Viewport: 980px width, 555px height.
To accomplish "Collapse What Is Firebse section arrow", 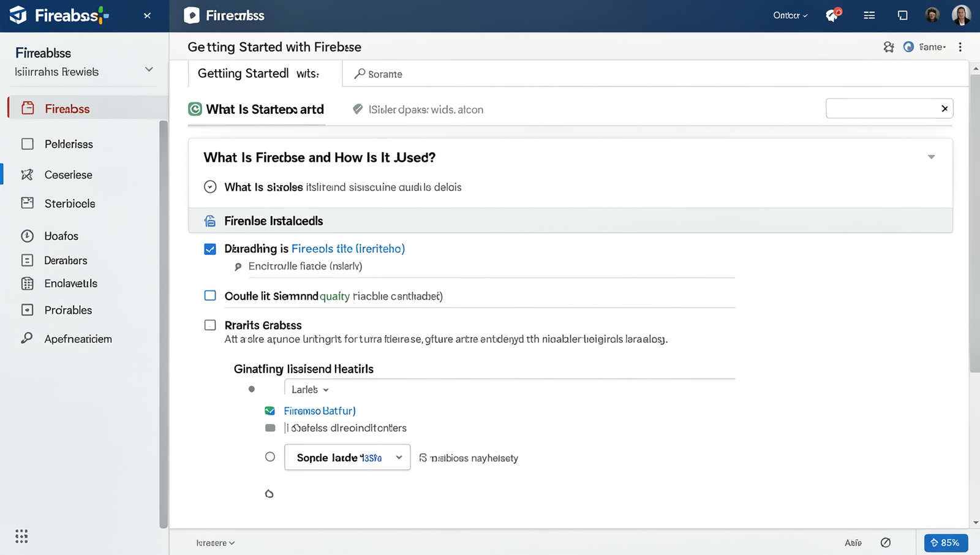I will tap(931, 157).
